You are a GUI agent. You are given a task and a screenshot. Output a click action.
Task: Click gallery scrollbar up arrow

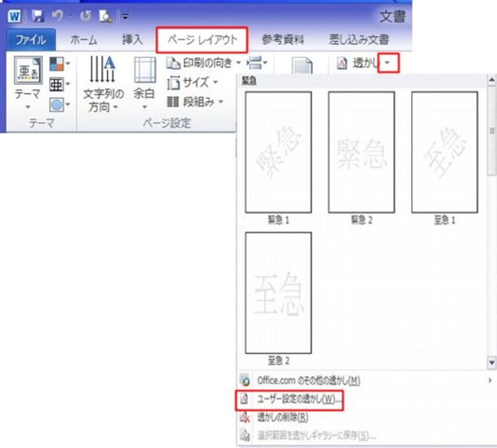[492, 80]
